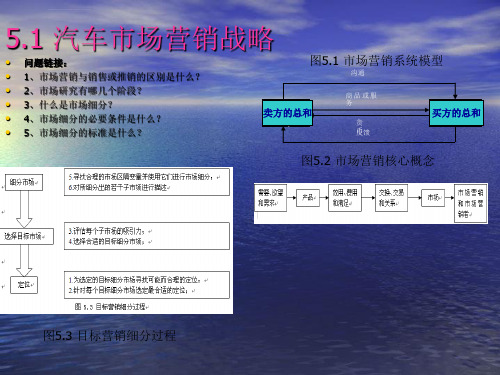Viewport: 500px width, 375px height.
Task: Click the 商品或服务 arrow label
Action: pos(361,99)
